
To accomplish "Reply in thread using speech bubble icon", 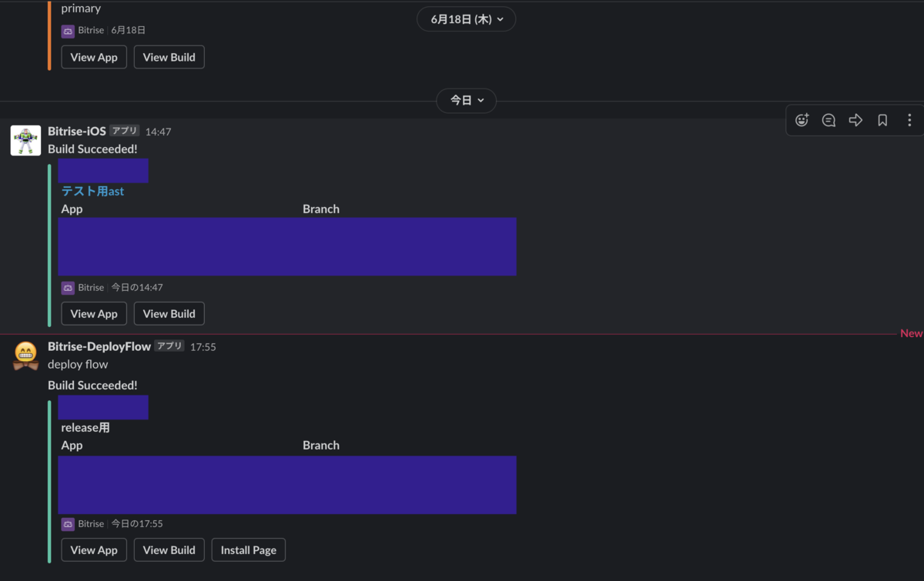I will [x=829, y=120].
